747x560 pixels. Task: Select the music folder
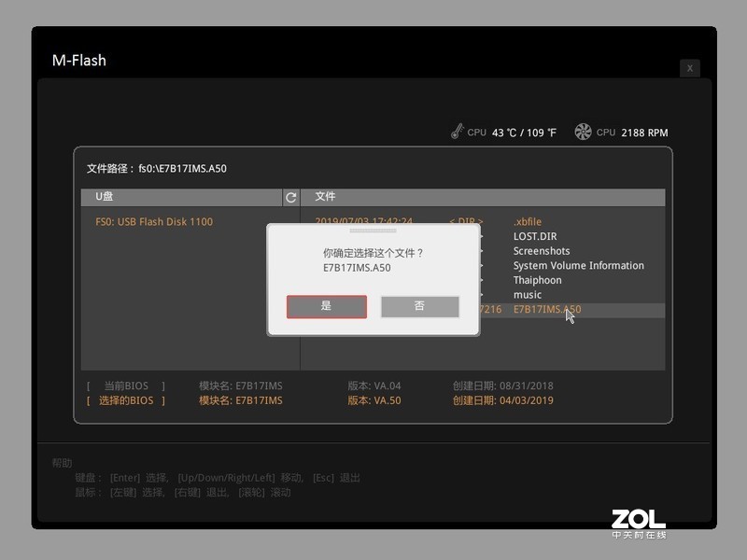(527, 294)
